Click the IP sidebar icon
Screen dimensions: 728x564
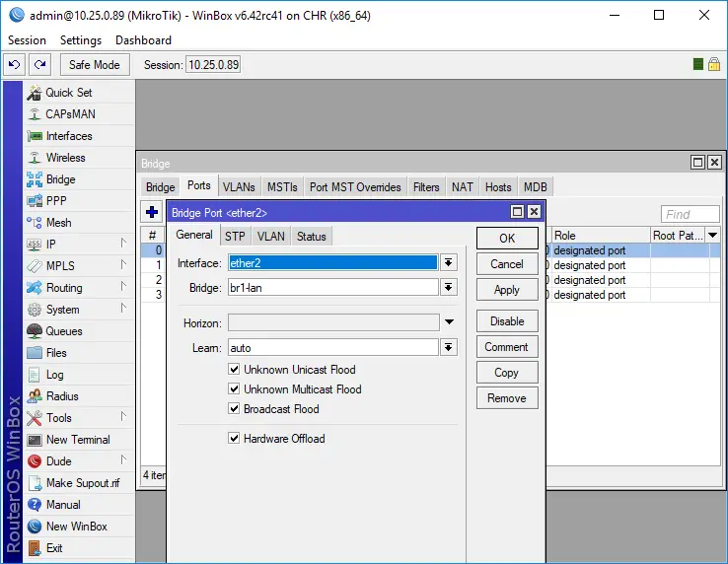(x=35, y=245)
